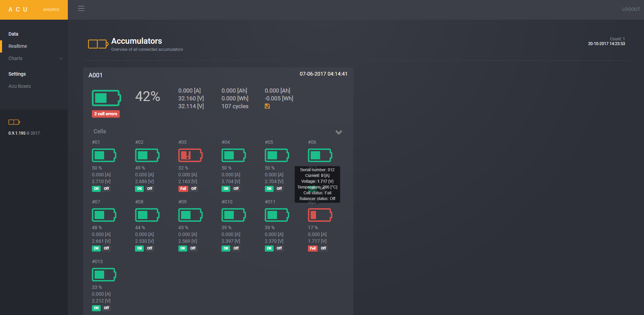The image size is (644, 315).
Task: Click the ACU analytics logo
Action: click(x=34, y=9)
